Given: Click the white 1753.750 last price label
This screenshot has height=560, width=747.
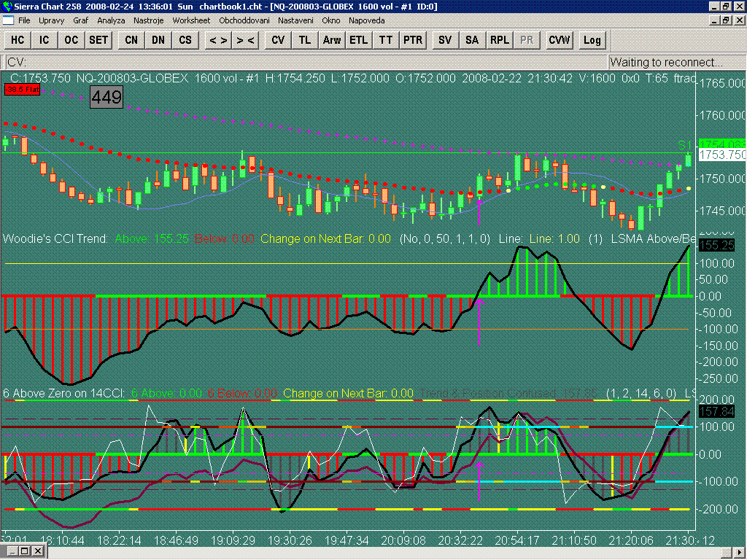Looking at the screenshot, I should pos(722,155).
